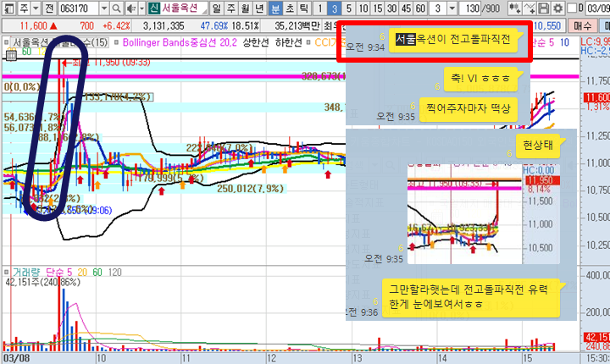Screen dimensions: 610x364
Task: Open chart settings gear icon
Action: 557,8
